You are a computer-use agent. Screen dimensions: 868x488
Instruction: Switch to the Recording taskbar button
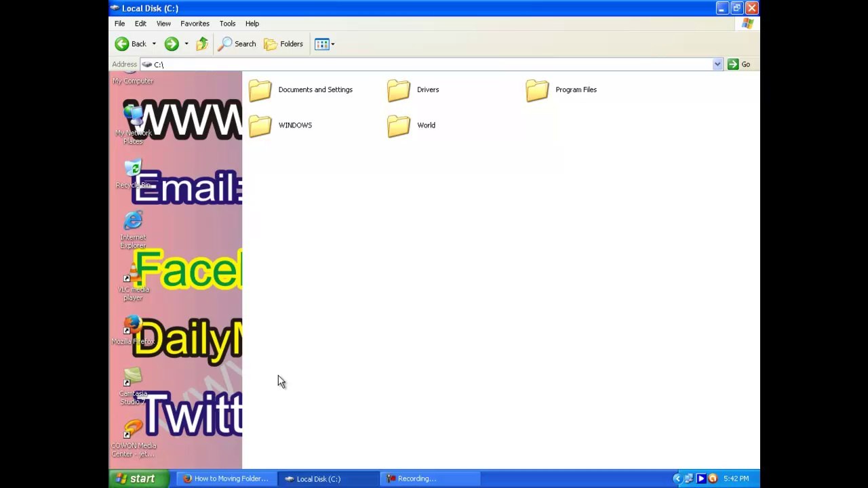pyautogui.click(x=430, y=479)
